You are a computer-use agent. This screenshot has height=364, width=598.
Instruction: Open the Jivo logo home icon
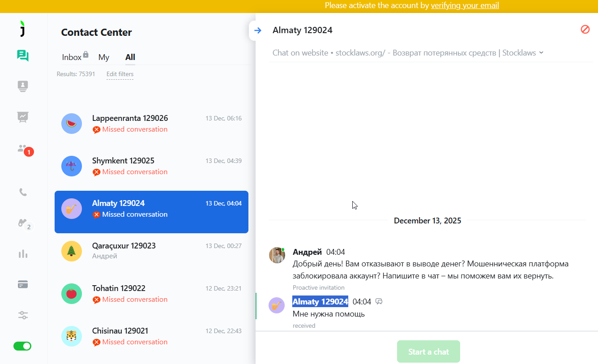(x=23, y=28)
